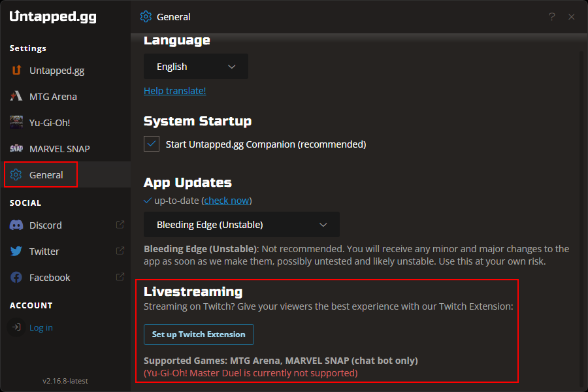The height and width of the screenshot is (392, 588).
Task: Click the Supported Games text line
Action: [280, 361]
